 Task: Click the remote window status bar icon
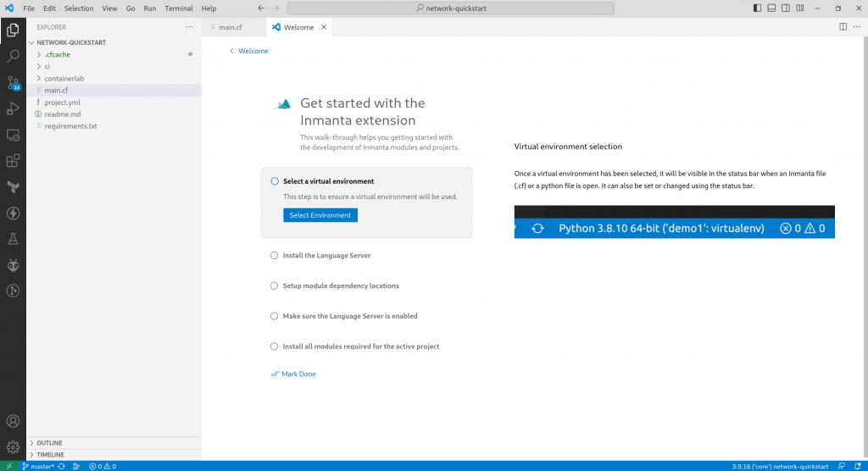(x=8, y=466)
